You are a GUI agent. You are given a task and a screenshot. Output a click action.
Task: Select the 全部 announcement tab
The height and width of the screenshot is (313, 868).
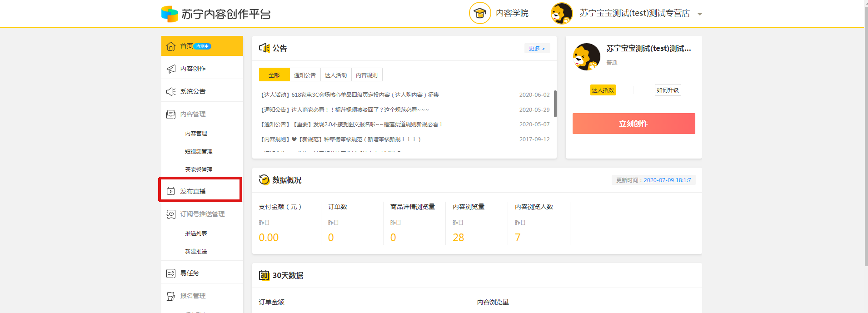tap(274, 75)
